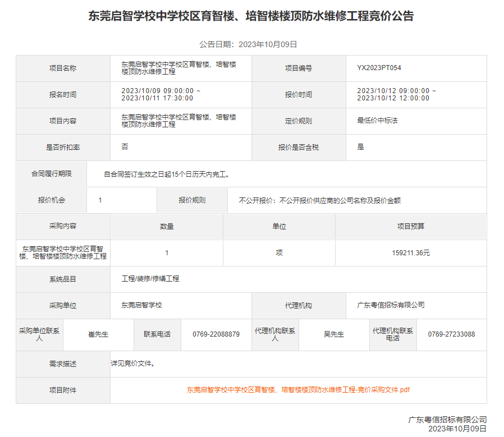The image size is (504, 437).
Task: Click the footer signature 广东粤信招标有限公司
Action: [447, 420]
